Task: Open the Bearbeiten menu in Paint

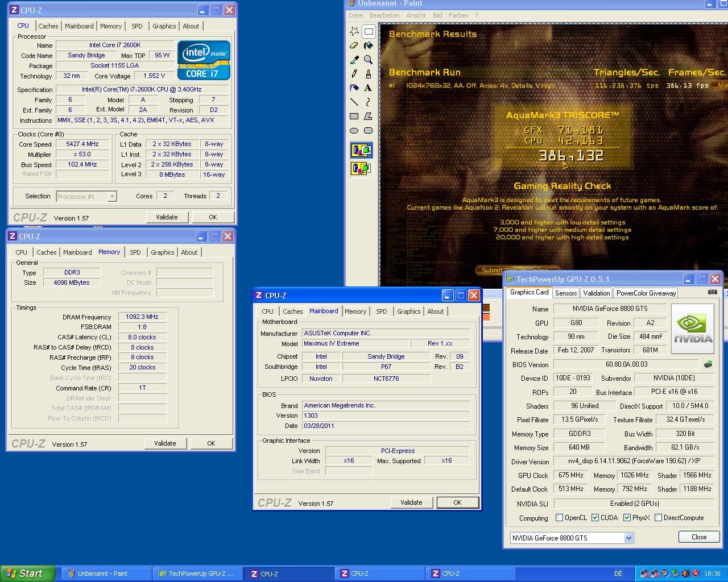Action: tap(384, 15)
